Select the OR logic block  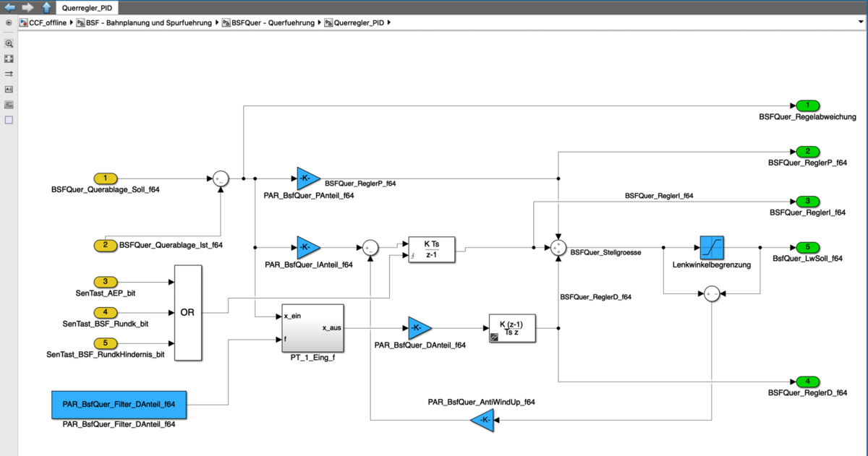click(187, 313)
